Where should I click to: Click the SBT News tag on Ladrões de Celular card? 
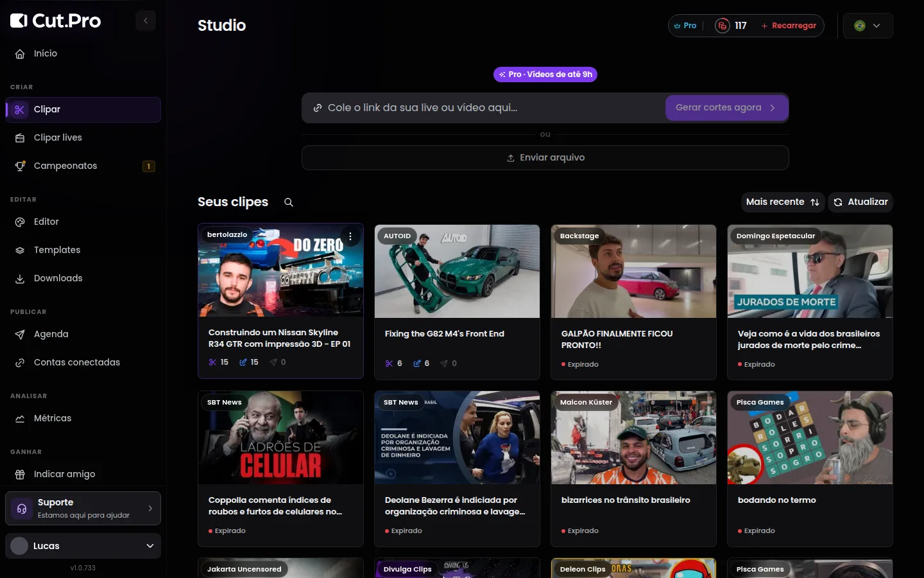225,403
